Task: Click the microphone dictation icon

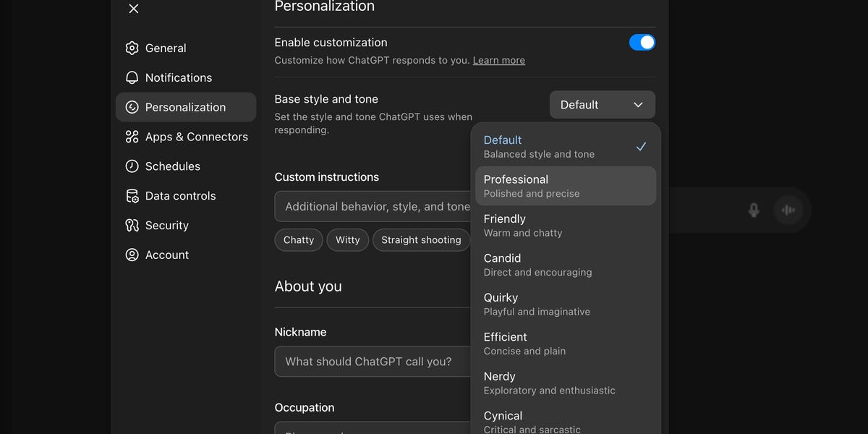Action: click(754, 210)
